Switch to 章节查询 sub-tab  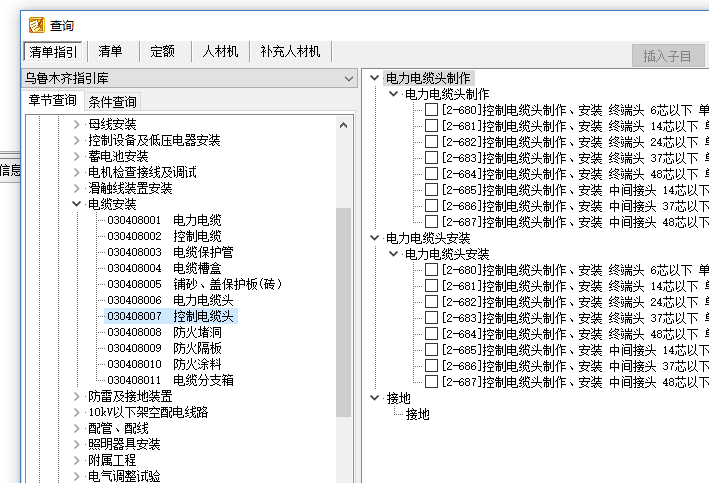coord(52,100)
